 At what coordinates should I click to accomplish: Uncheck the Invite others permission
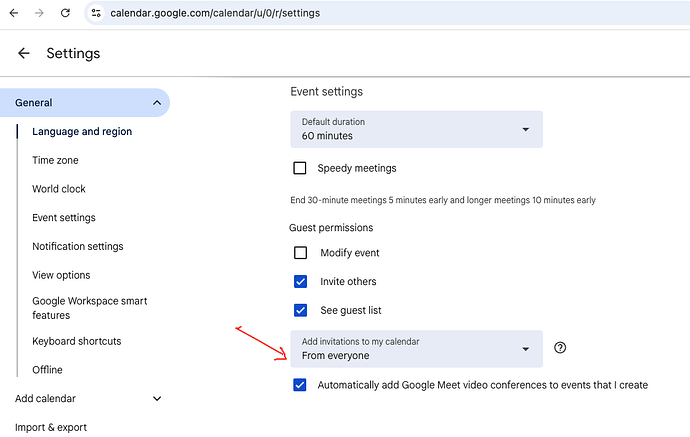(x=300, y=282)
